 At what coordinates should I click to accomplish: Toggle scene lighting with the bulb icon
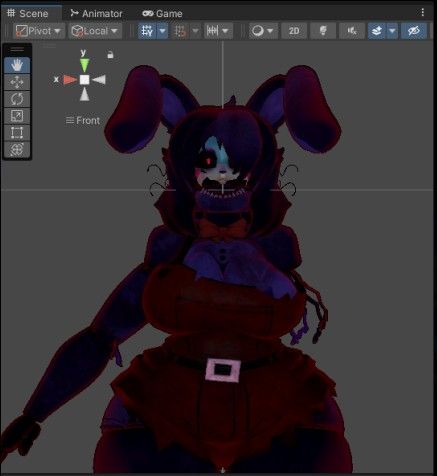(323, 31)
